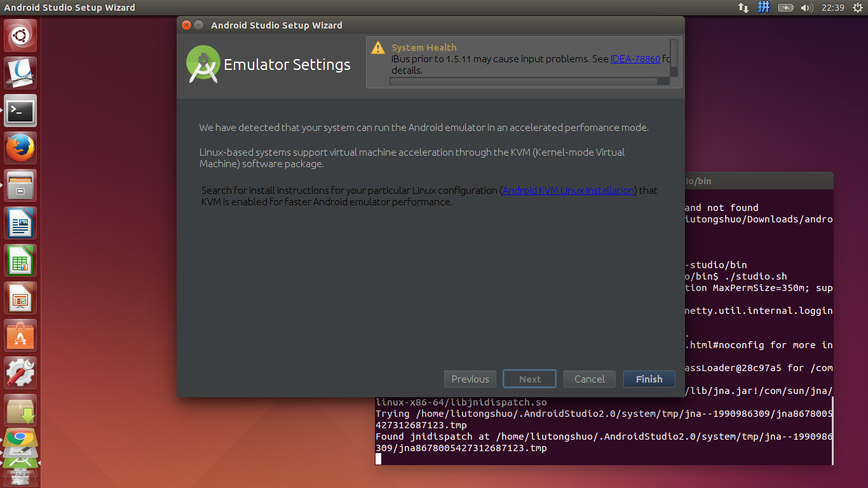Open the network connection indicator
This screenshot has width=868, height=488.
[x=743, y=8]
